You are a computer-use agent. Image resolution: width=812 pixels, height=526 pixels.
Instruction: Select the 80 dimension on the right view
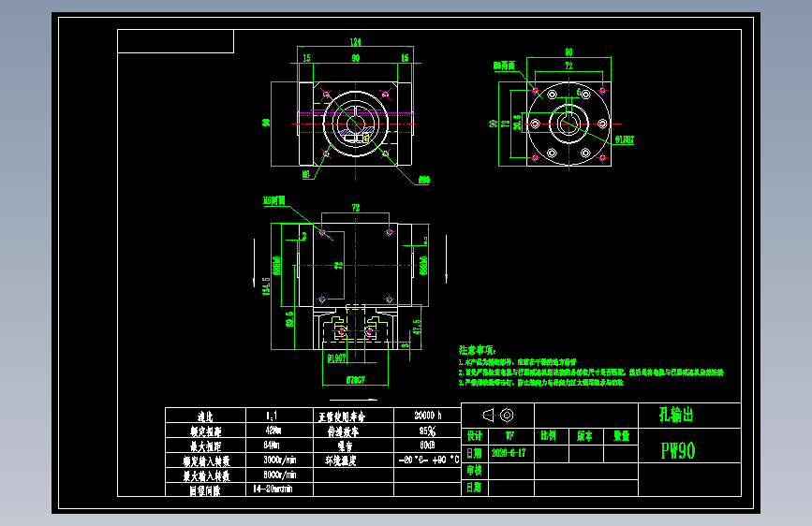(x=568, y=52)
